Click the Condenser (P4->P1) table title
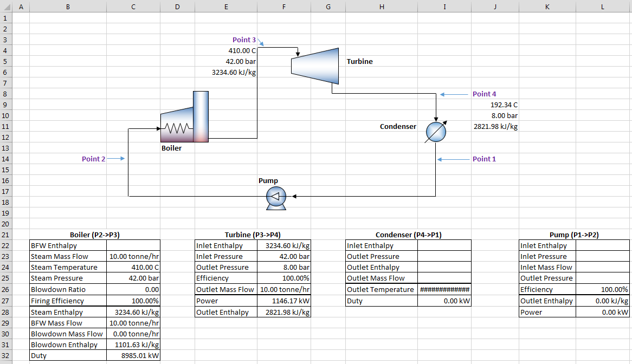The width and height of the screenshot is (632, 364). tap(408, 235)
